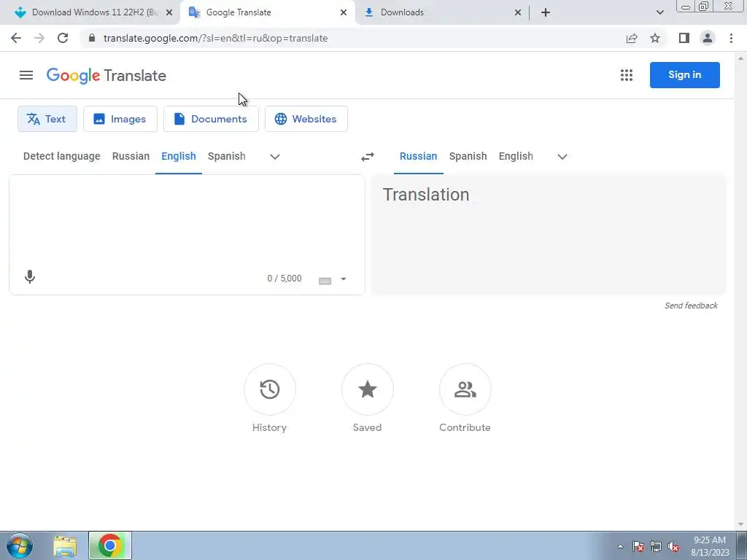Open translation History
Screen dimensions: 747x560
[x=270, y=389]
